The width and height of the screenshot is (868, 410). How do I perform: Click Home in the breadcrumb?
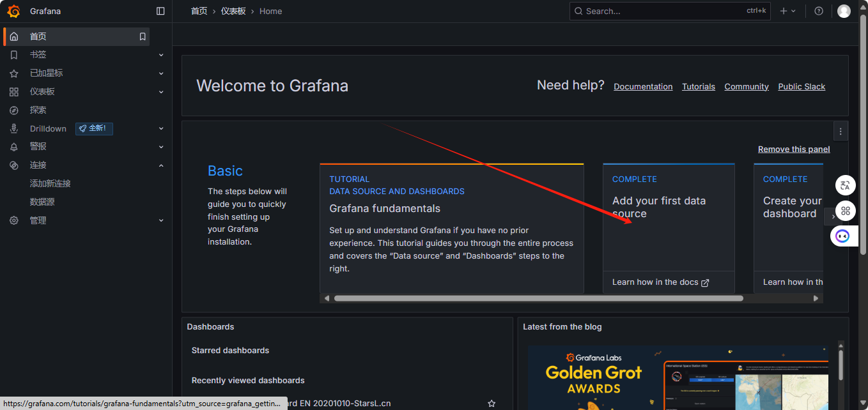pos(270,11)
